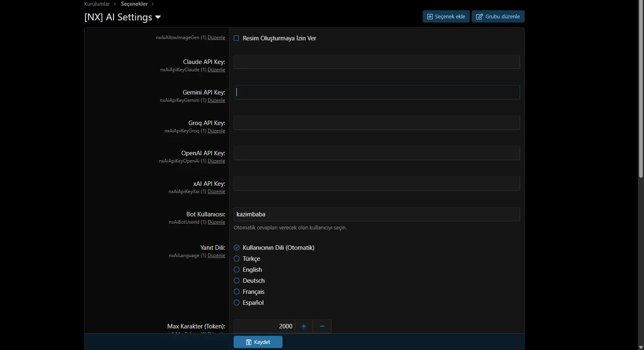Click the page's vertical scrollbar thumb
Viewport: 644px width, 350px height.
coord(641,90)
